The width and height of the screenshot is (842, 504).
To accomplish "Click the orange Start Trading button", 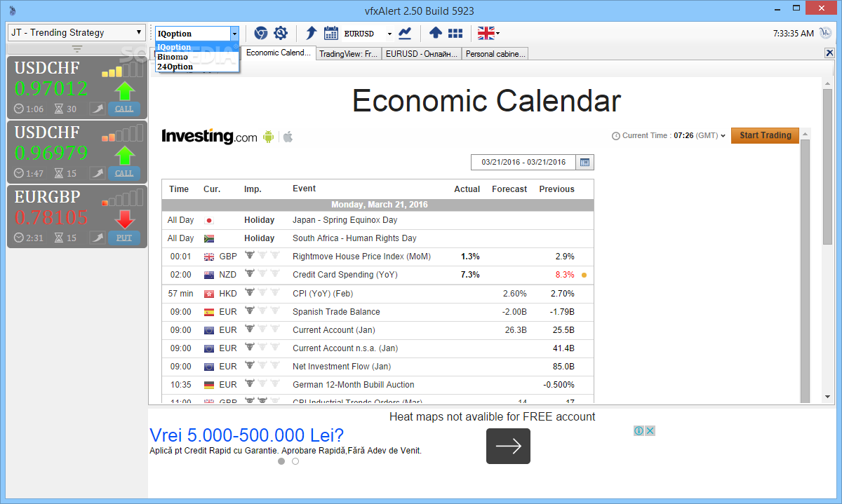I will click(x=765, y=135).
